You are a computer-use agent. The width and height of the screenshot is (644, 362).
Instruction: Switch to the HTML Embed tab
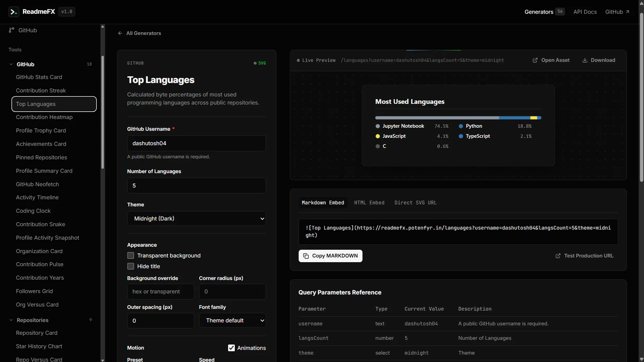point(369,203)
